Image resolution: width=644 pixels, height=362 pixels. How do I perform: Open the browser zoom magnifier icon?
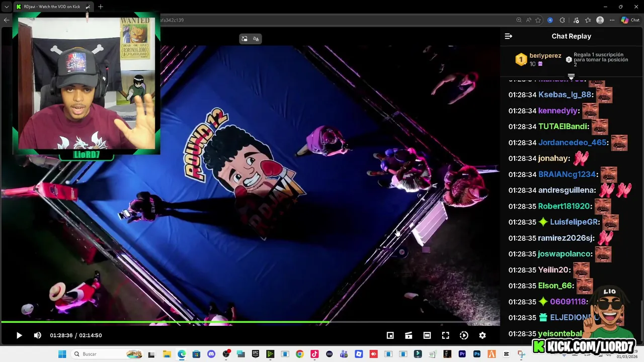[x=519, y=20]
